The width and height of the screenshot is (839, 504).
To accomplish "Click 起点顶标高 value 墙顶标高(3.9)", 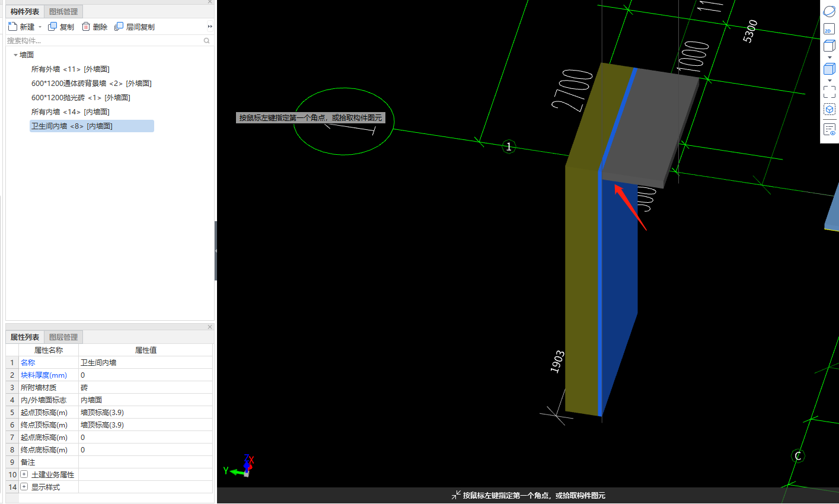I will [x=145, y=412].
